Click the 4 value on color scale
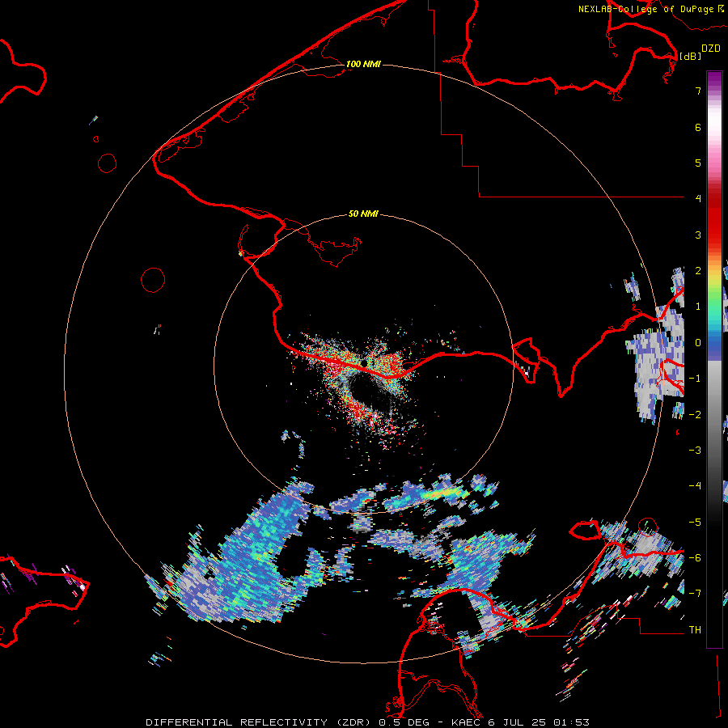This screenshot has width=728, height=728. pyautogui.click(x=698, y=199)
